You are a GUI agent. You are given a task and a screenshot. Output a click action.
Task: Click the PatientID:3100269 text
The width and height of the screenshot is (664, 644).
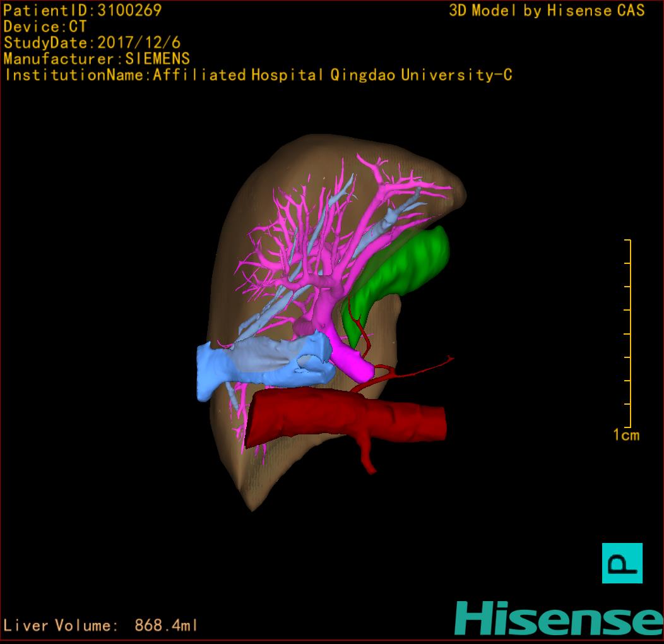click(x=82, y=10)
